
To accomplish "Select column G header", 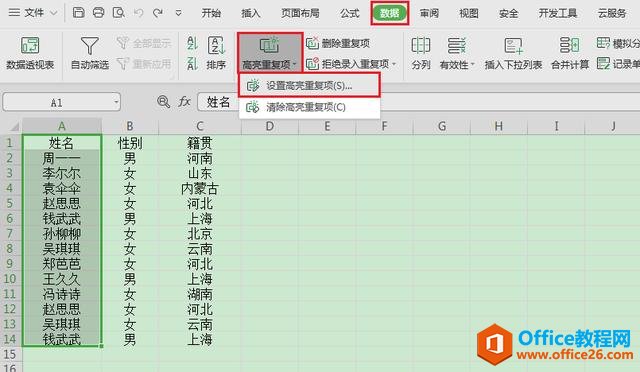I will click(x=442, y=126).
